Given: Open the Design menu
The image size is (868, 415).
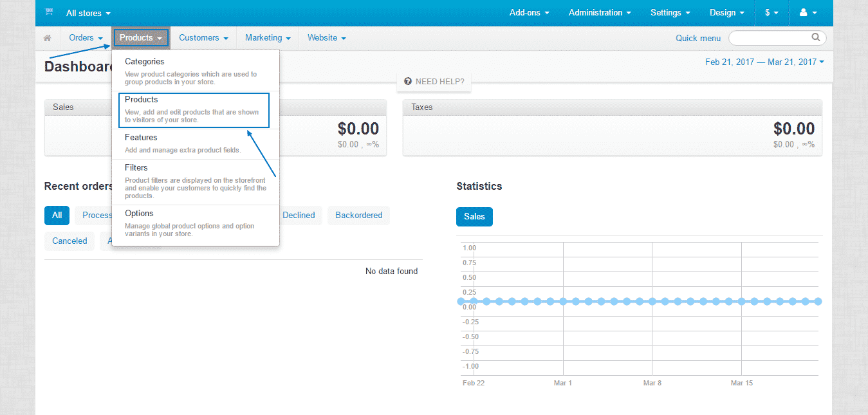Looking at the screenshot, I should (726, 12).
